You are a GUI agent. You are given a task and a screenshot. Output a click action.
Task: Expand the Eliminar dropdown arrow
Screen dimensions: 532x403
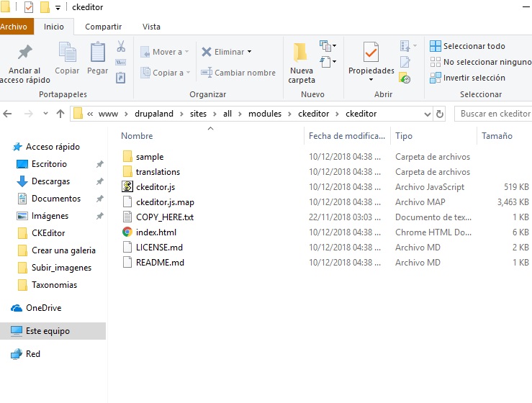[x=249, y=52]
